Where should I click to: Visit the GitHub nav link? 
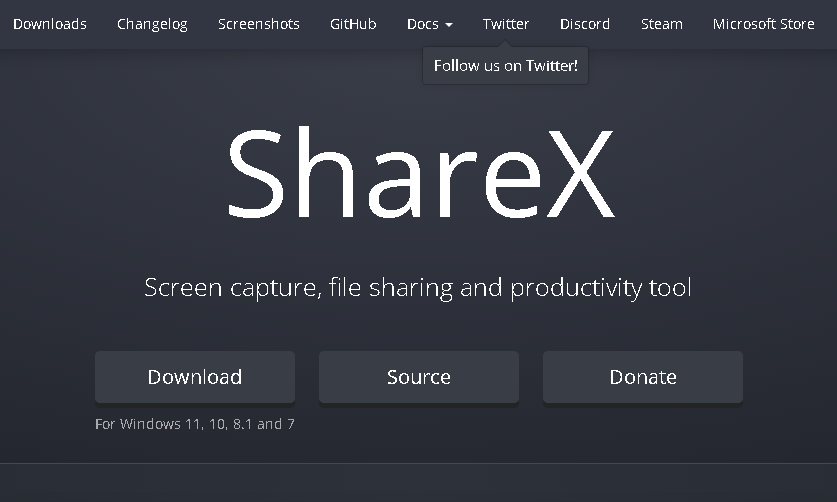pos(353,24)
